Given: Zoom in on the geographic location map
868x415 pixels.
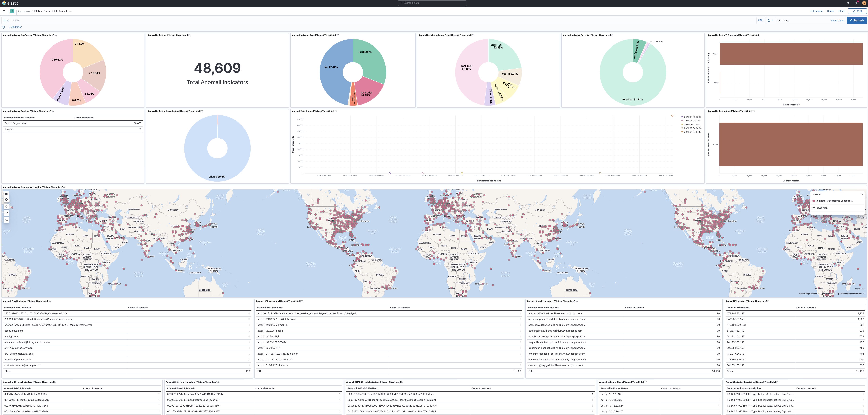Looking at the screenshot, I should [6, 194].
